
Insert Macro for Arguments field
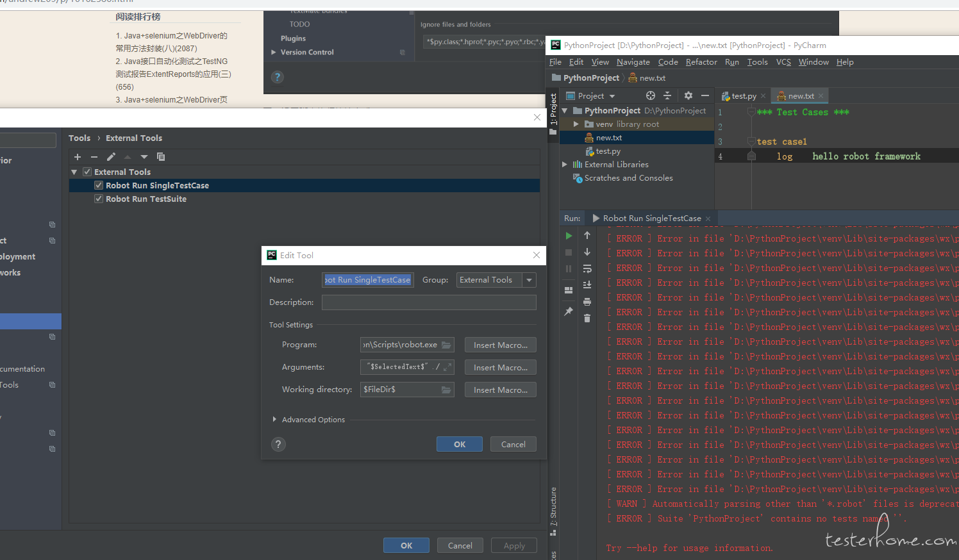click(x=501, y=367)
